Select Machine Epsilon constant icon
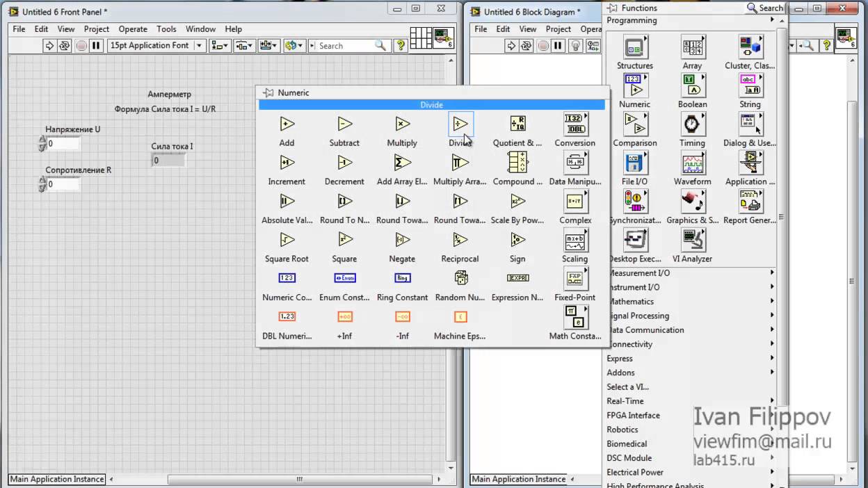Viewport: 868px width, 488px height. [460, 317]
